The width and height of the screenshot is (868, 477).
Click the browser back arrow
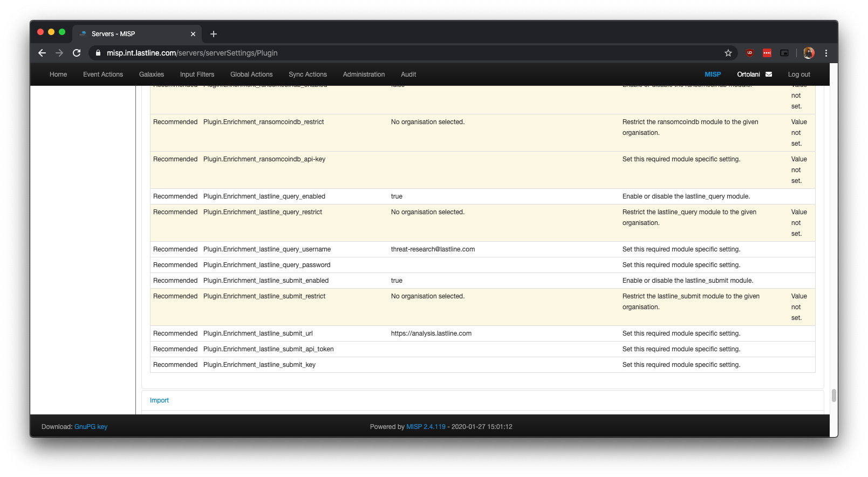coord(42,53)
